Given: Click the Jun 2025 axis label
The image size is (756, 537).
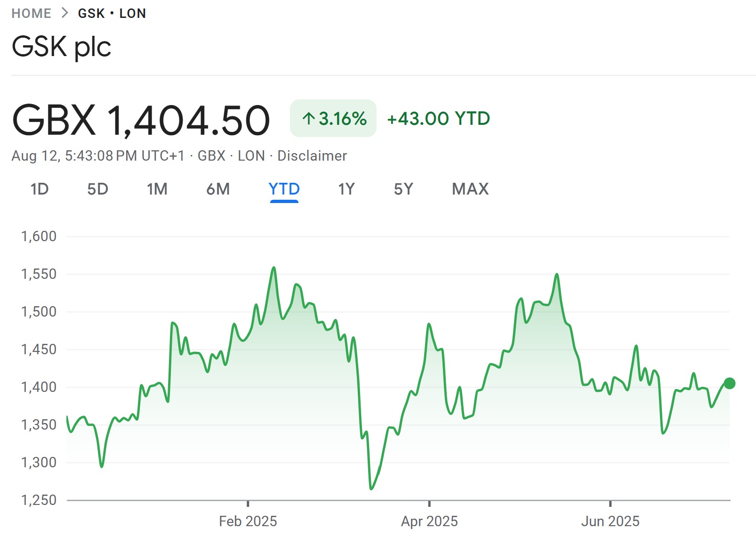Looking at the screenshot, I should [610, 521].
